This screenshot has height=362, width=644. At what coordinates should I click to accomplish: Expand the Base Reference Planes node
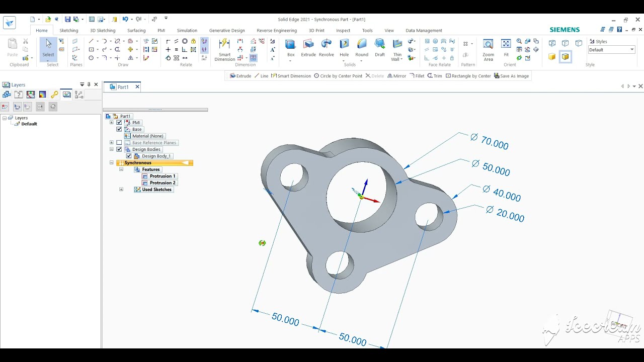(112, 143)
